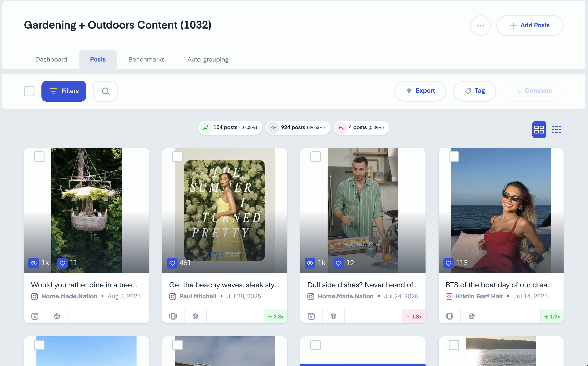Open the Auto-grouping tab

208,59
